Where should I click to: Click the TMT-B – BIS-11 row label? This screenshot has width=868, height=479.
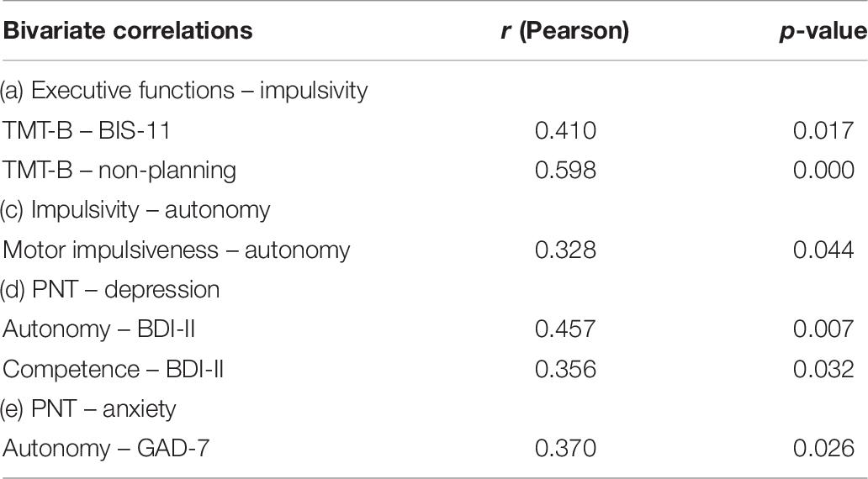point(87,130)
